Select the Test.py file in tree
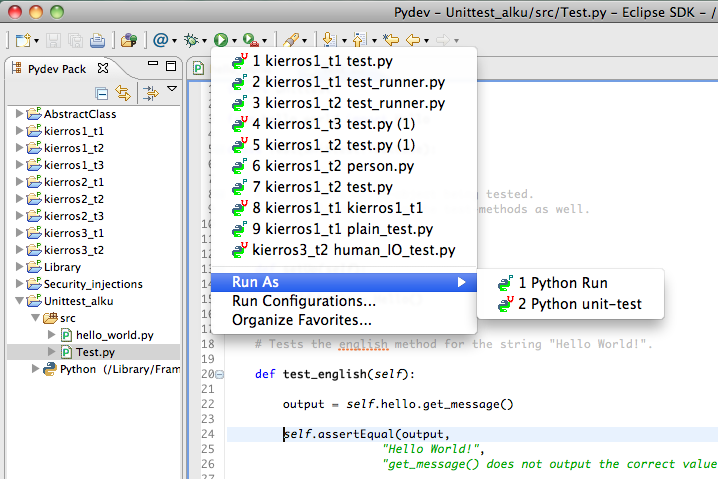718x479 pixels. click(x=95, y=352)
